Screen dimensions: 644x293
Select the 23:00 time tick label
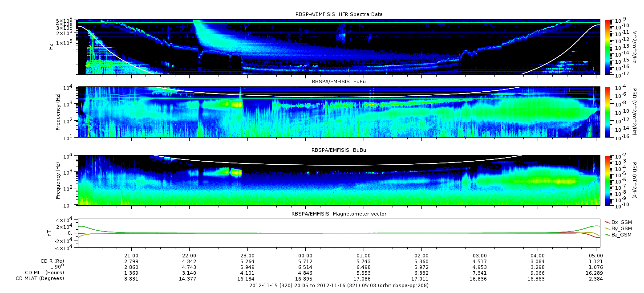(247, 255)
